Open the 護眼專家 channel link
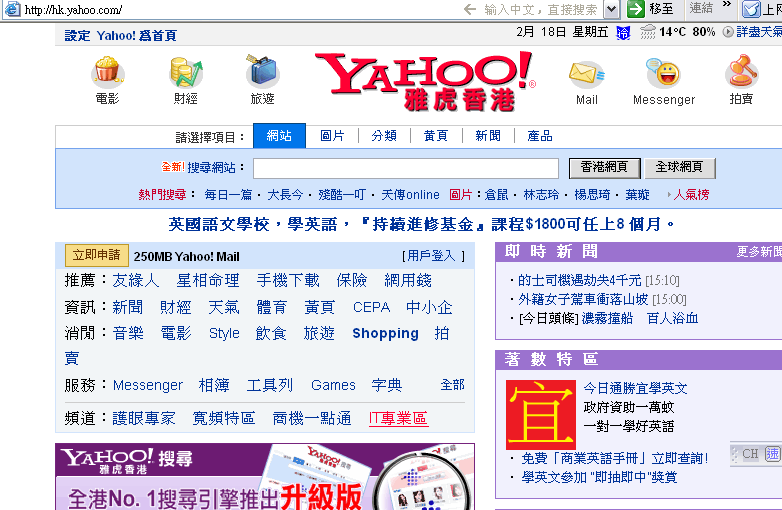The image size is (782, 510). pos(144,418)
